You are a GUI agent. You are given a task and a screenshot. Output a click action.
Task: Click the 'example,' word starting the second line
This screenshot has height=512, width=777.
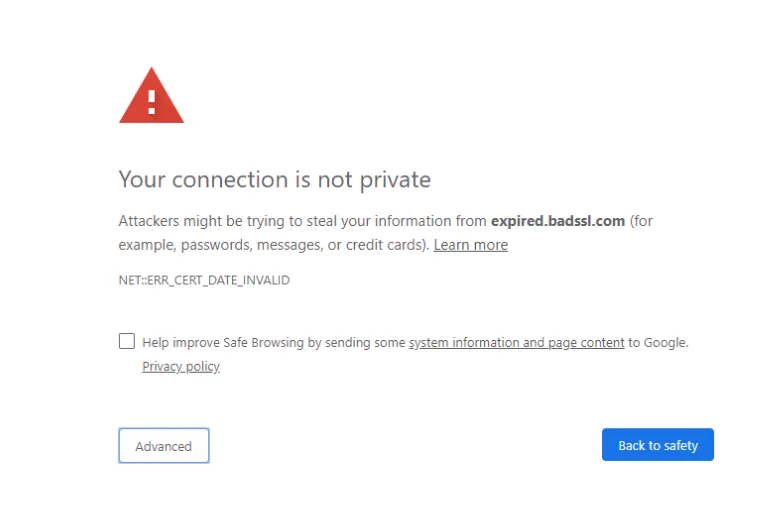148,245
